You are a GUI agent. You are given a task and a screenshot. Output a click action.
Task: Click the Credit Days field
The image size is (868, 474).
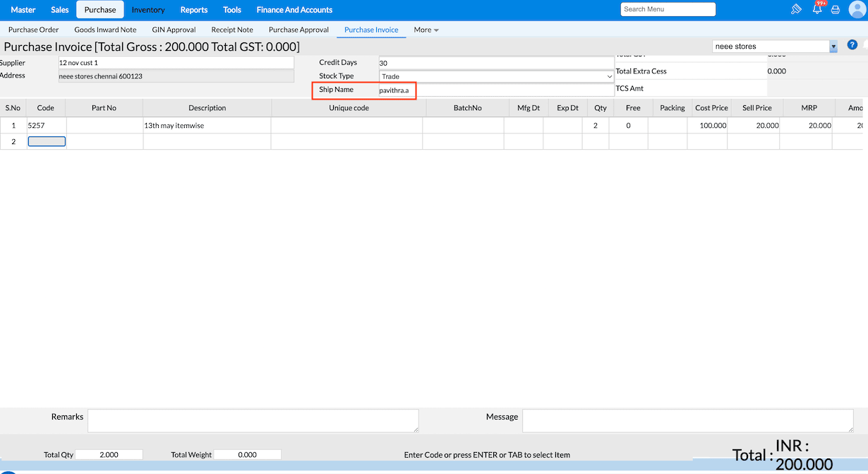tap(497, 63)
